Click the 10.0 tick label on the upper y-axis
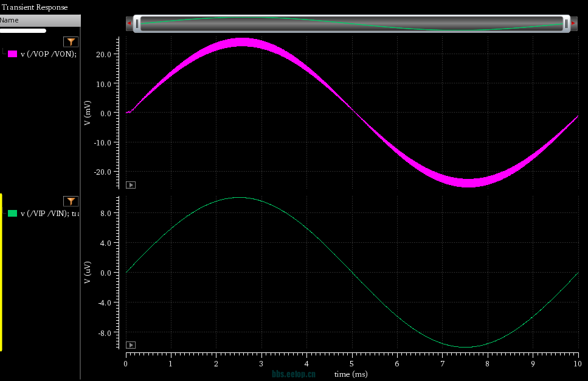This screenshot has height=381, width=588. [103, 84]
